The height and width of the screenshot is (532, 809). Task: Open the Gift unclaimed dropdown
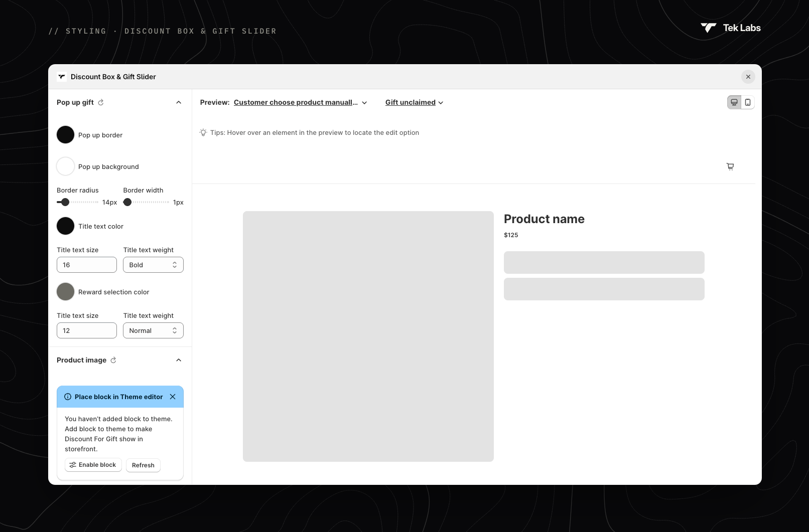(415, 102)
